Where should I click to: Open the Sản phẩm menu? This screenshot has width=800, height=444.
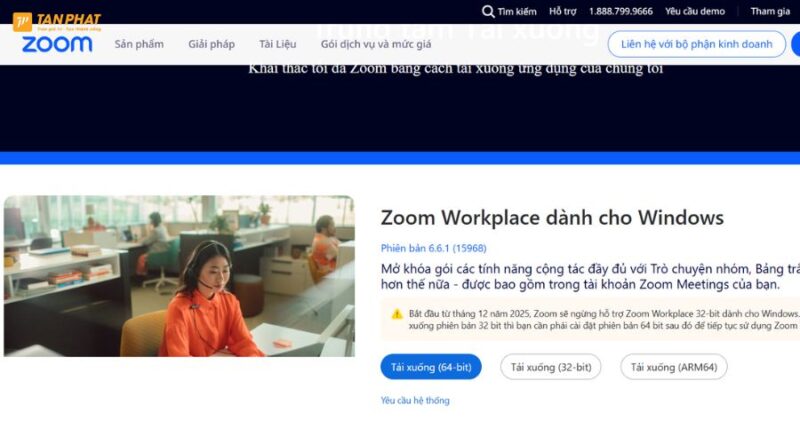(x=139, y=44)
